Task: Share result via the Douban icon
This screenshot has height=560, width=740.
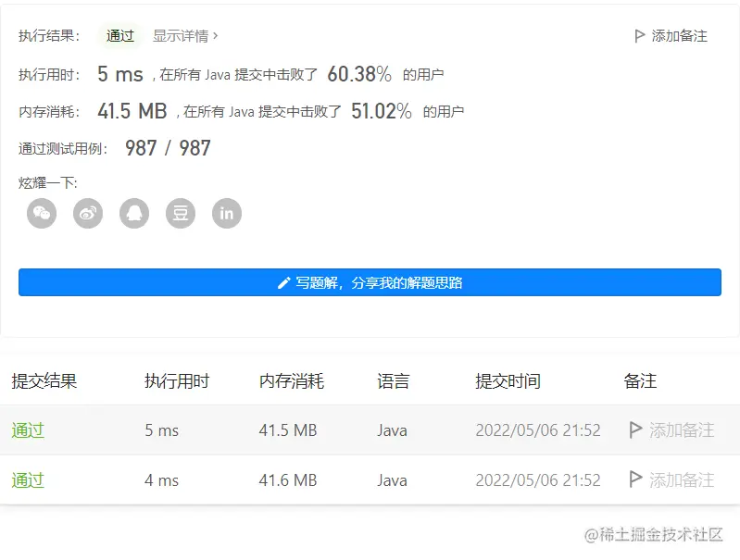Action: click(x=181, y=213)
